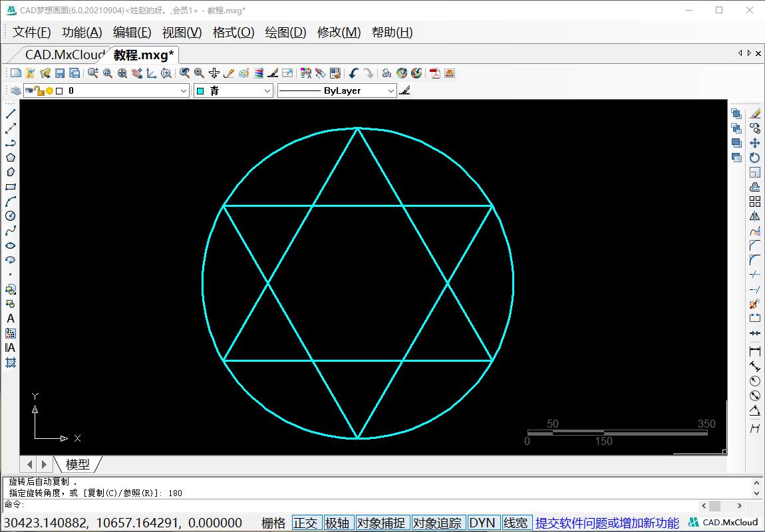765x532 pixels.
Task: Activate the Mirror tool on right toolbar
Action: (x=756, y=214)
